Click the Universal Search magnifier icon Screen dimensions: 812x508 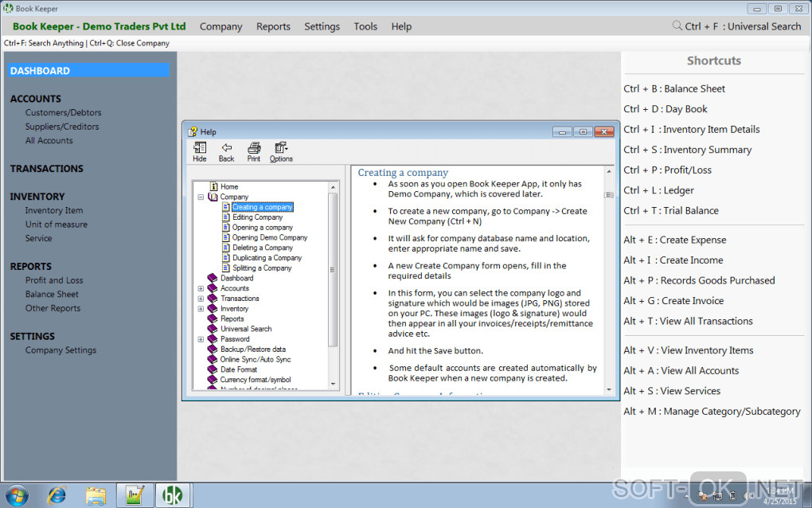click(x=677, y=25)
